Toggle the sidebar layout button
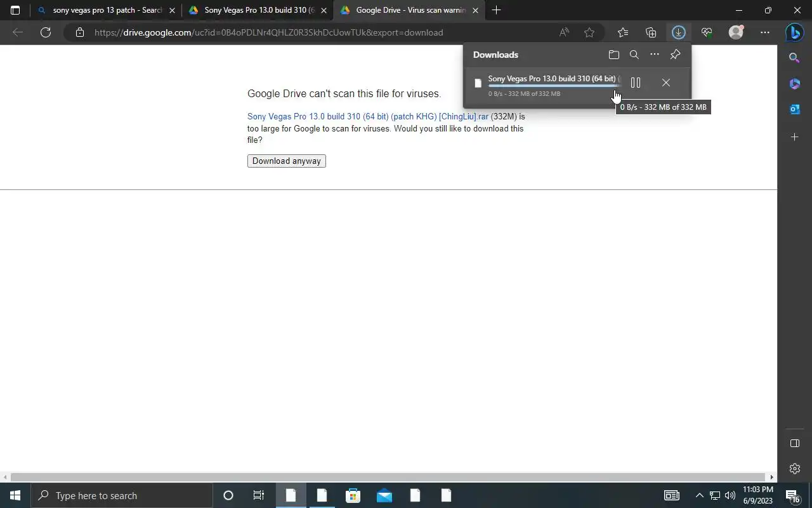The image size is (812, 508). tap(795, 443)
